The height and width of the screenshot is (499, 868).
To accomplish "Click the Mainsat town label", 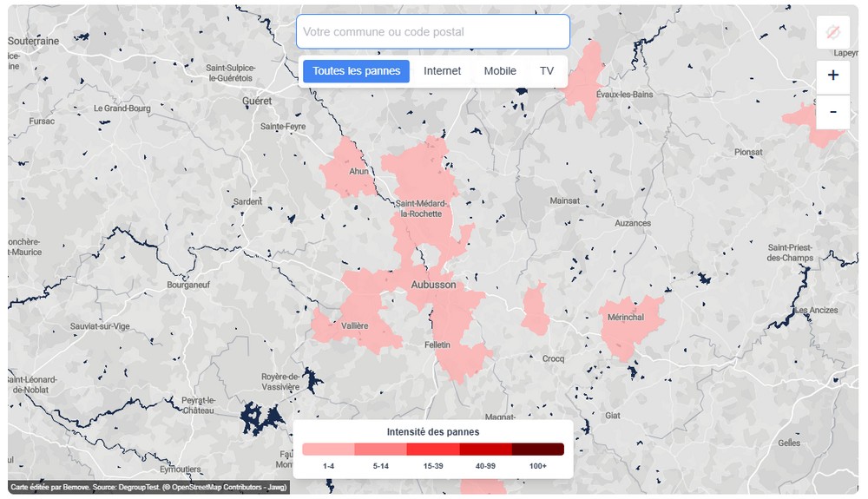I will pos(565,200).
